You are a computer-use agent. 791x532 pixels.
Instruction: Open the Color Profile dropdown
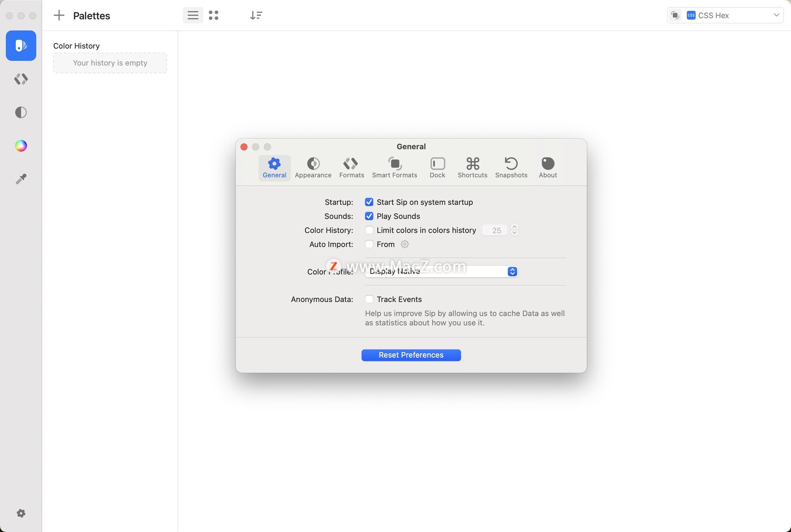pos(441,272)
